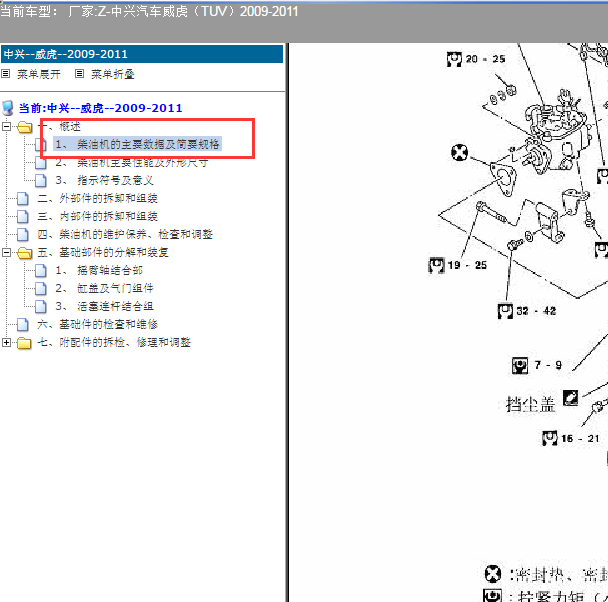The height and width of the screenshot is (602, 608).
Task: Click the 概述 folder label
Action: click(x=70, y=126)
